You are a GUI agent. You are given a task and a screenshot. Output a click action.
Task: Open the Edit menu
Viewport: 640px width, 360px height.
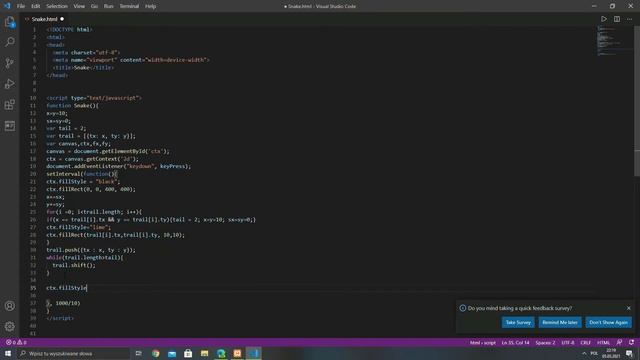click(36, 6)
